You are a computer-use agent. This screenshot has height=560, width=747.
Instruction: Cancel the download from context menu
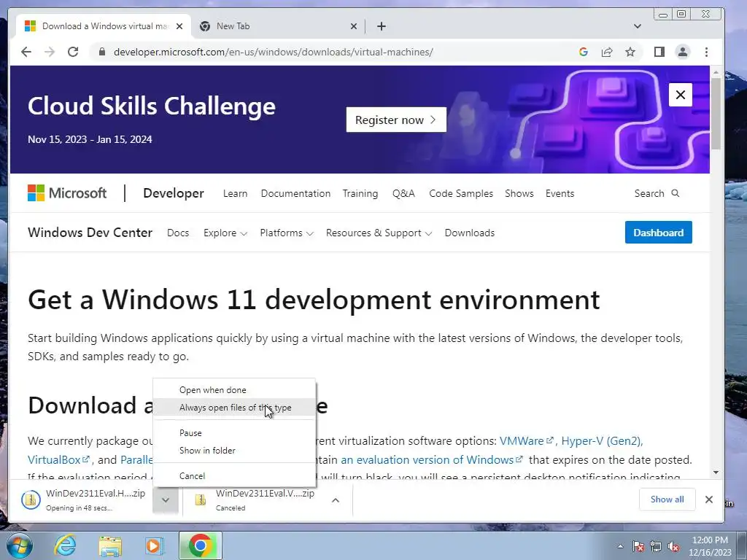[x=234, y=475]
